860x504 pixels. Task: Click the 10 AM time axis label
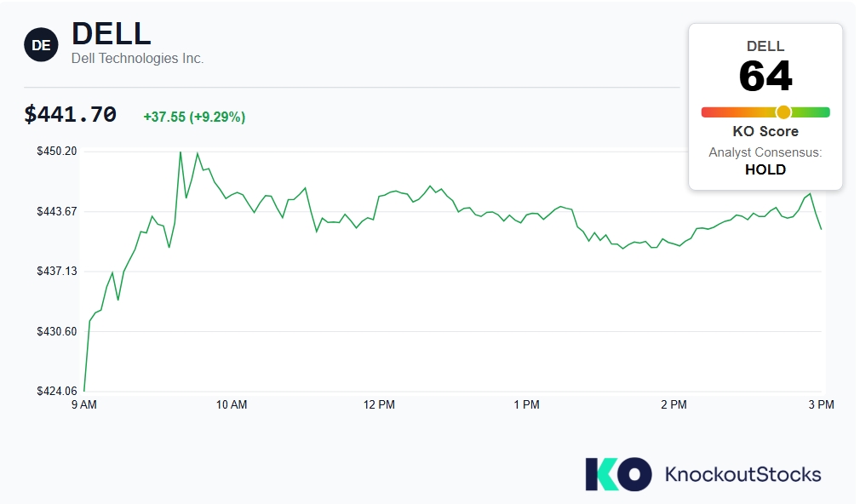click(x=232, y=404)
